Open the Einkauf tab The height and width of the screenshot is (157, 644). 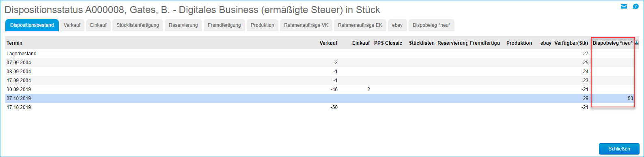click(x=98, y=25)
